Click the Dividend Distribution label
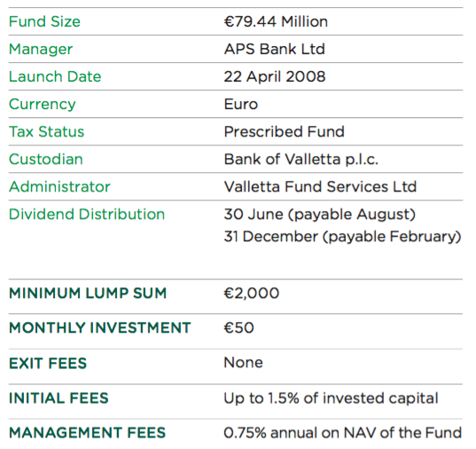 (x=87, y=215)
